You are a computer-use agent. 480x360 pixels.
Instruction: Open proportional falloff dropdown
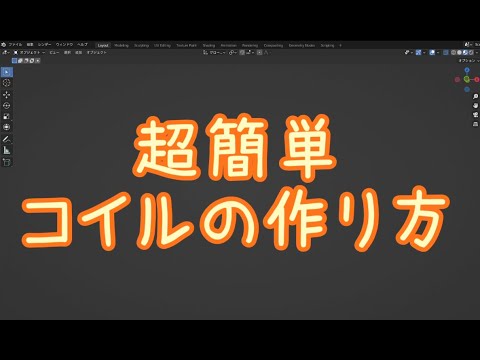(267, 52)
